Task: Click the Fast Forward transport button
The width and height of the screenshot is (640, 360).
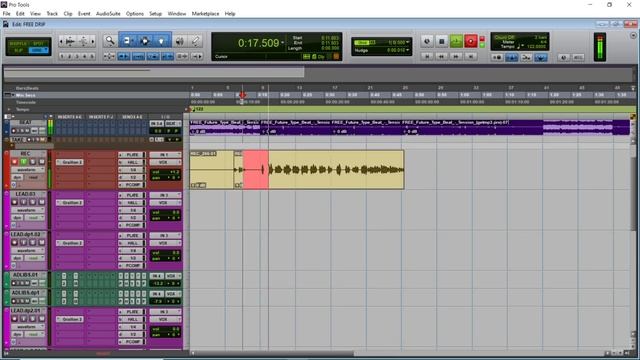Action: 456,56
